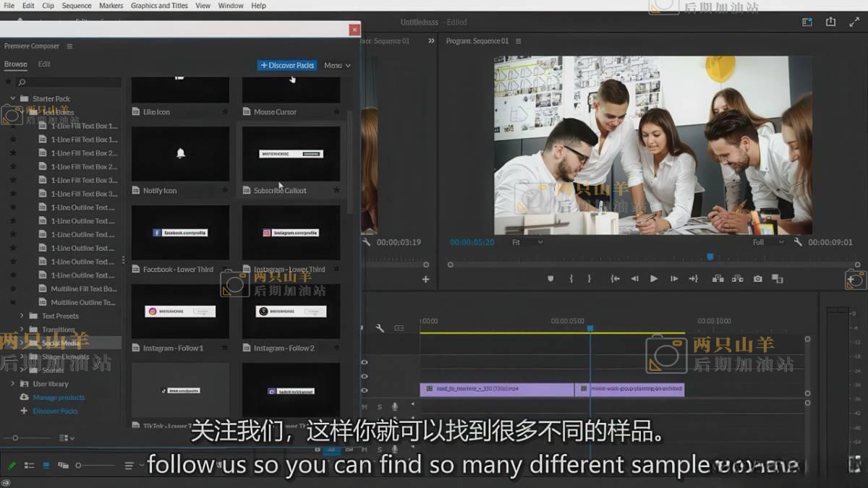
Task: Favorite the Subscribe Callout preset star
Action: coord(336,190)
